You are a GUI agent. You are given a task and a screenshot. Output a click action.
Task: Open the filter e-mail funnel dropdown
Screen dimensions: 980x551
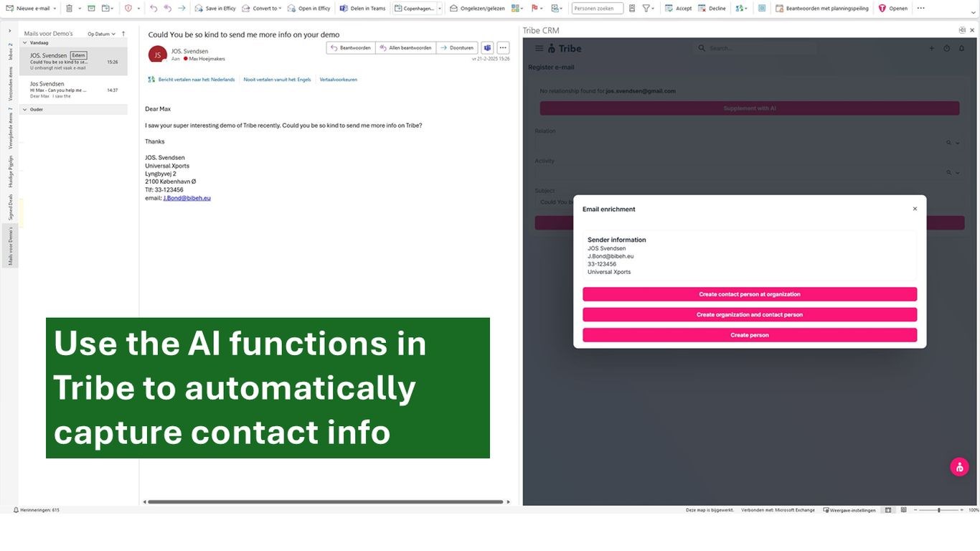tap(649, 9)
